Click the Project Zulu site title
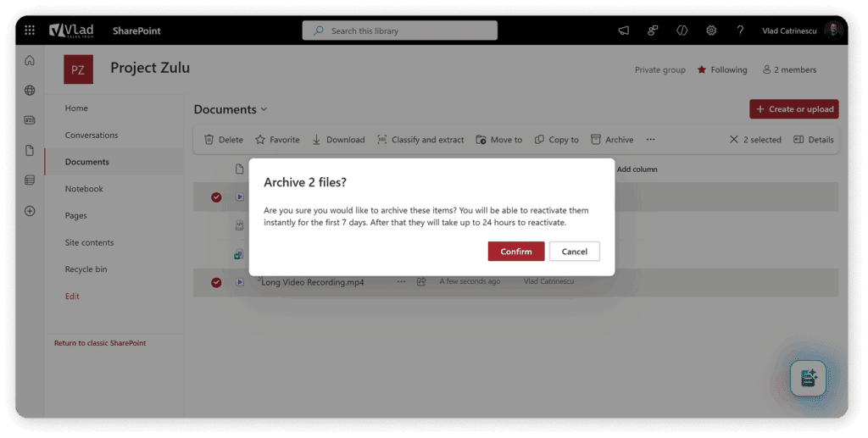The width and height of the screenshot is (868, 438). pos(150,68)
